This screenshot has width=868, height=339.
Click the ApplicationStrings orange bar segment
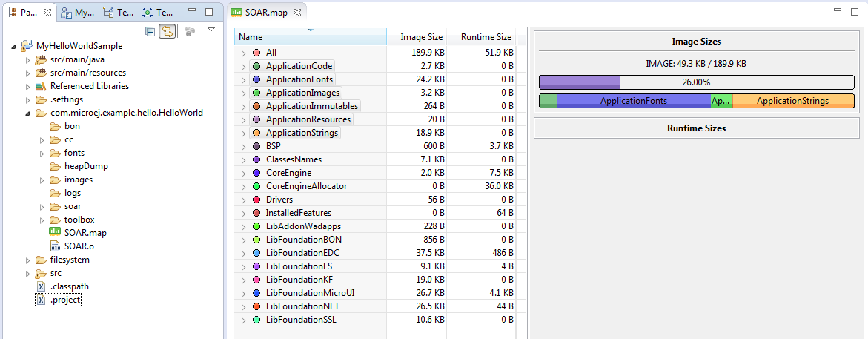click(792, 101)
